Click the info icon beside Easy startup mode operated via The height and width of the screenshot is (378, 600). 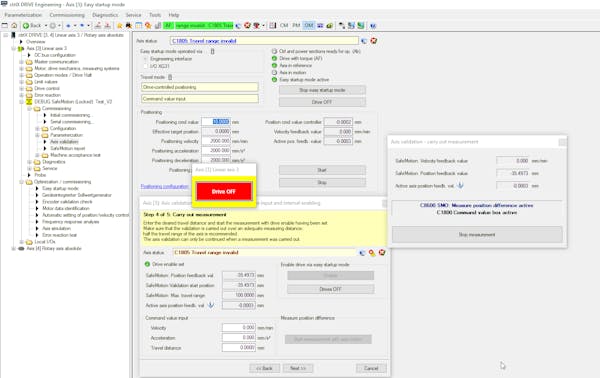213,51
